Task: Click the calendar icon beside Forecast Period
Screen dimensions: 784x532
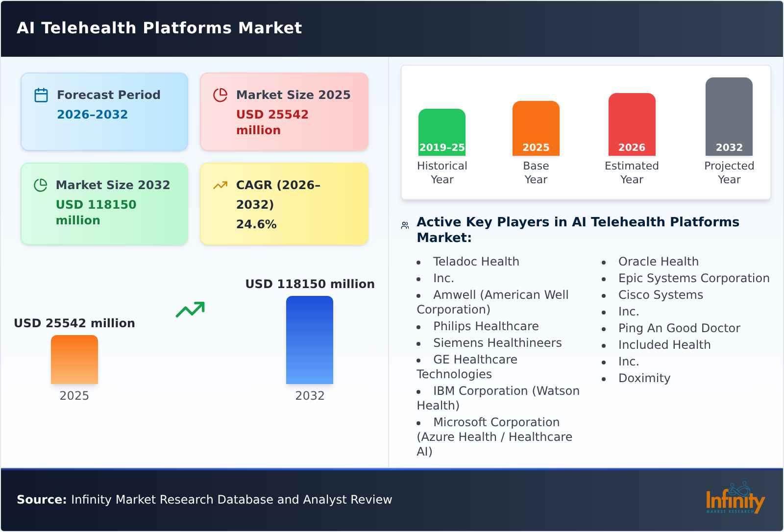Action: coord(41,95)
